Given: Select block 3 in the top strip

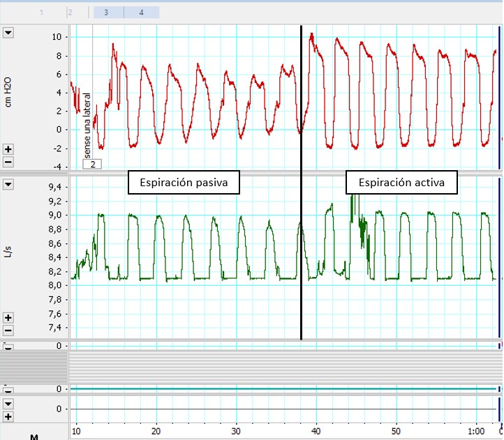Looking at the screenshot, I should (x=106, y=13).
